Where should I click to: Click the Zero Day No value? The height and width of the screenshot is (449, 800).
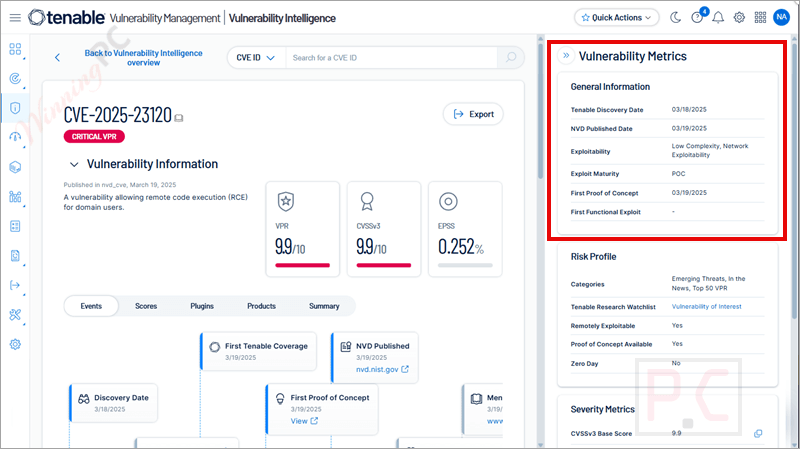coord(676,363)
